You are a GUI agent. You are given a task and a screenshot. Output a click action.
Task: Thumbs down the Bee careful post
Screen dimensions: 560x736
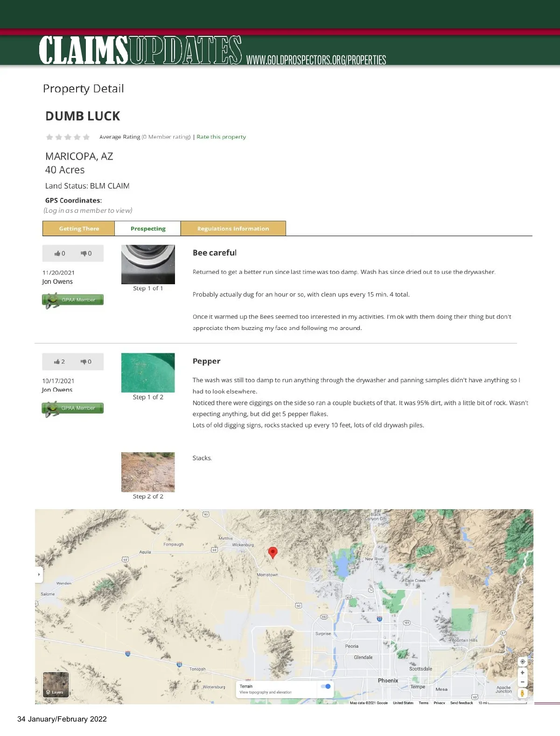tap(86, 253)
